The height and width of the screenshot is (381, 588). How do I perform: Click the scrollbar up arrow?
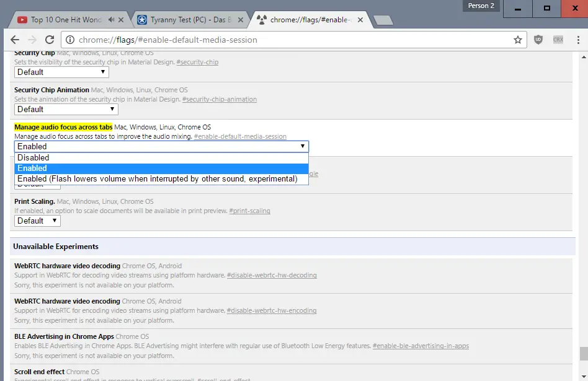click(584, 57)
